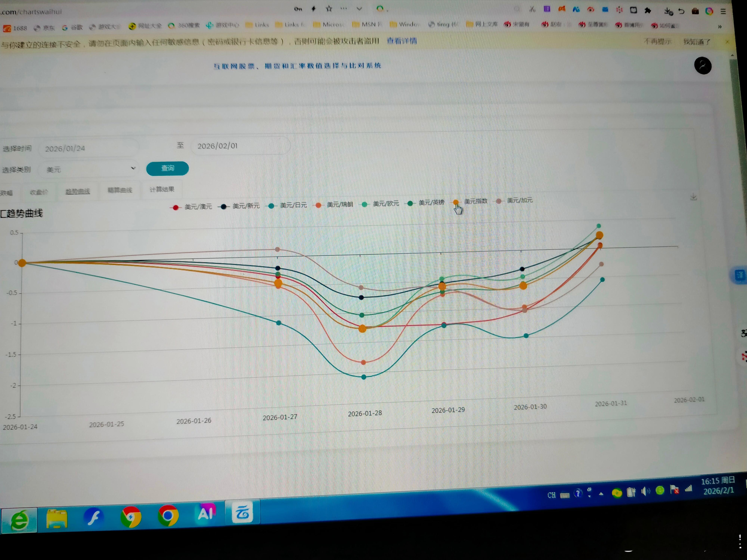Open the 查看详情 security link
Viewport: 747px width, 560px height.
(402, 41)
